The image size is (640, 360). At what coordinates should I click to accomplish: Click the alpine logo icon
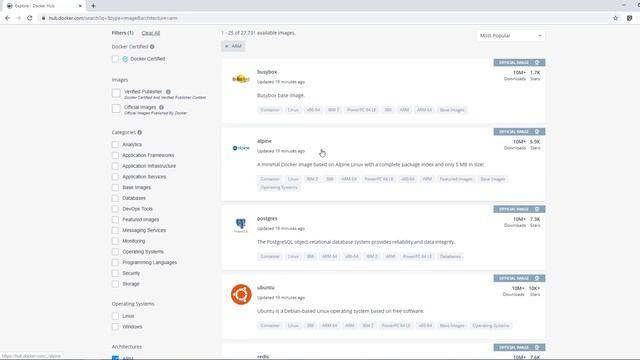[241, 148]
